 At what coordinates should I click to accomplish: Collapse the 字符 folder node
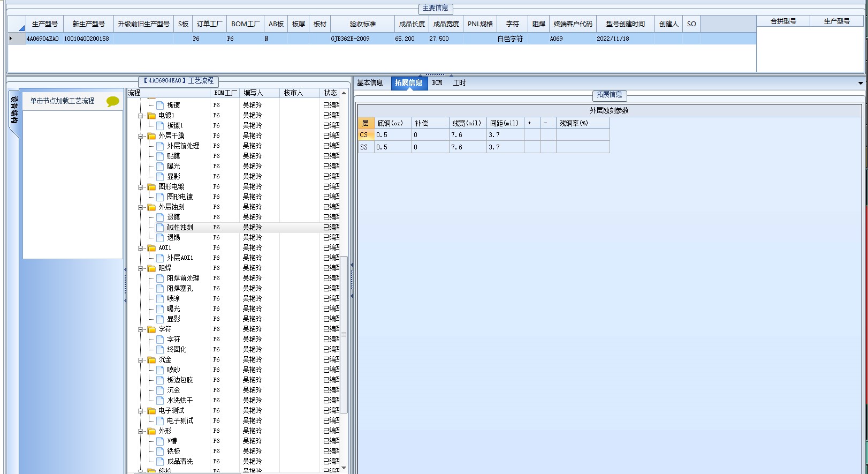point(141,329)
